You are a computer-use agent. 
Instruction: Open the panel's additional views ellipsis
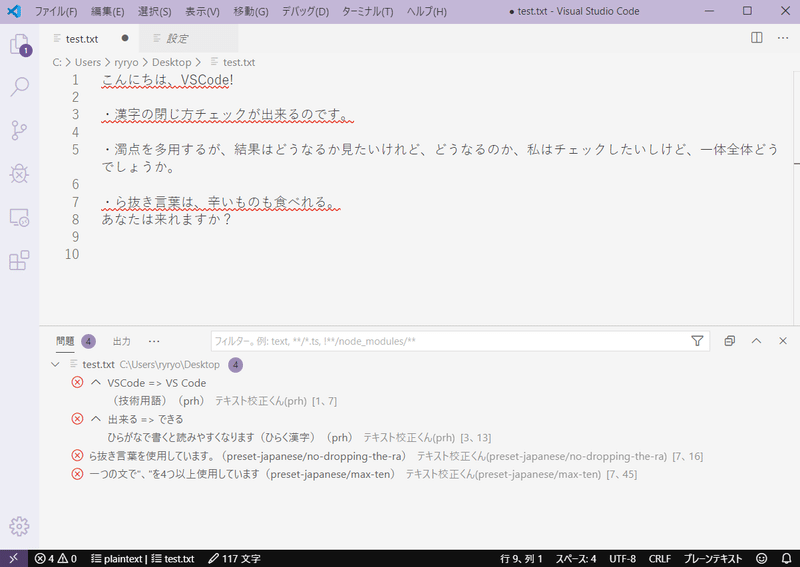(154, 341)
